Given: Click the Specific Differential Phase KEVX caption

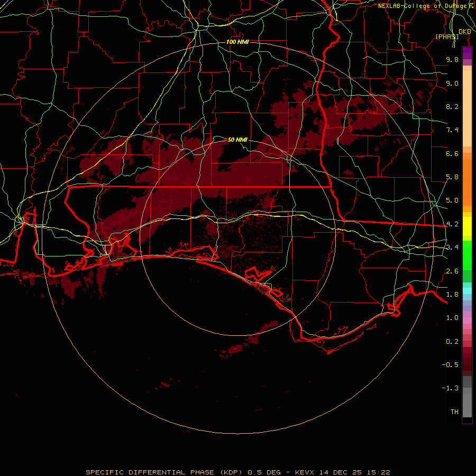Looking at the screenshot, I should (x=237, y=472).
